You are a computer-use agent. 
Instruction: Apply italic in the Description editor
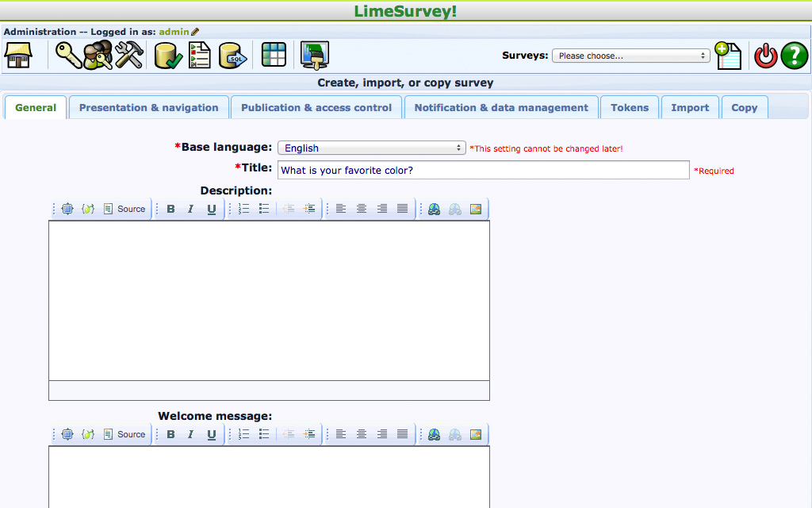(190, 209)
